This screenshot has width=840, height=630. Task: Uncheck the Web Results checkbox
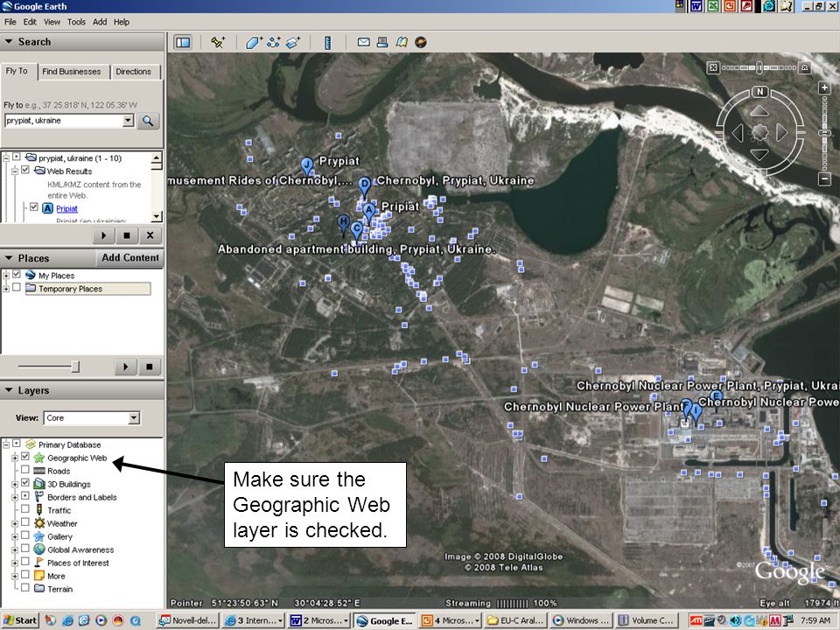click(x=25, y=171)
